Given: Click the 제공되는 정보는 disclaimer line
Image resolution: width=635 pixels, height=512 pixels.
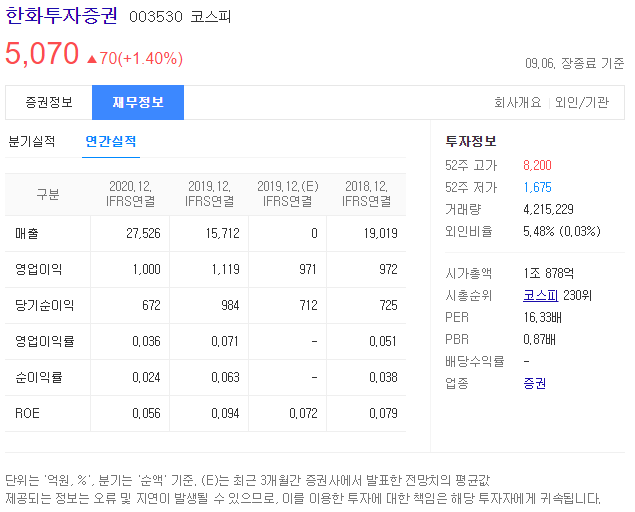Looking at the screenshot, I should click(x=303, y=498).
